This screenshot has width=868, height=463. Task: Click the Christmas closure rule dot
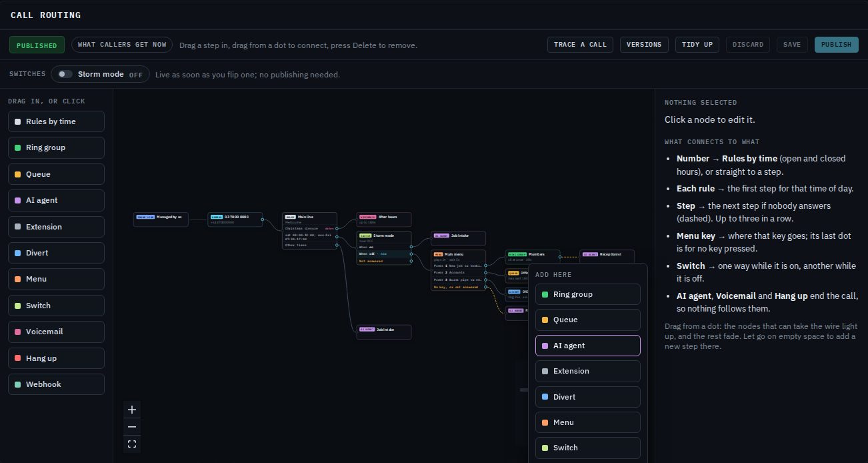point(337,229)
